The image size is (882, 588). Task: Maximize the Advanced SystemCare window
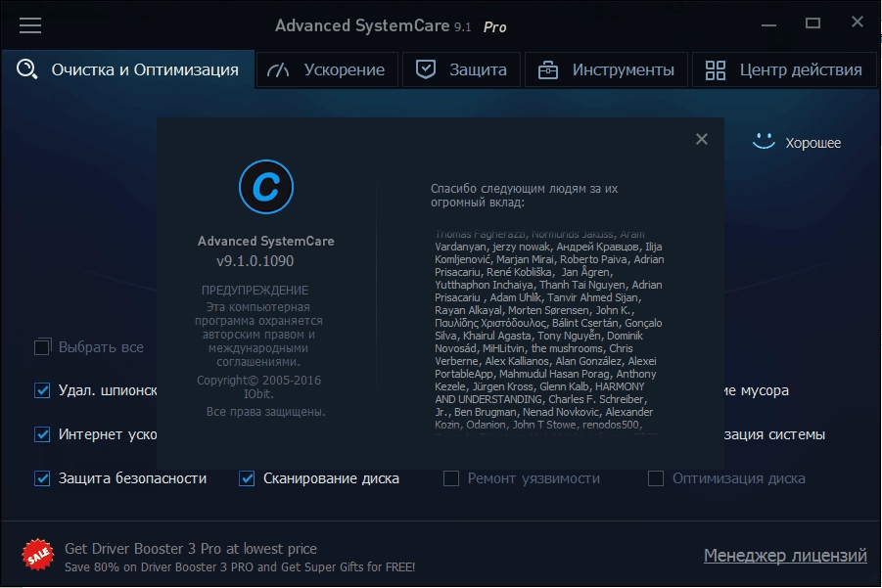(812, 23)
